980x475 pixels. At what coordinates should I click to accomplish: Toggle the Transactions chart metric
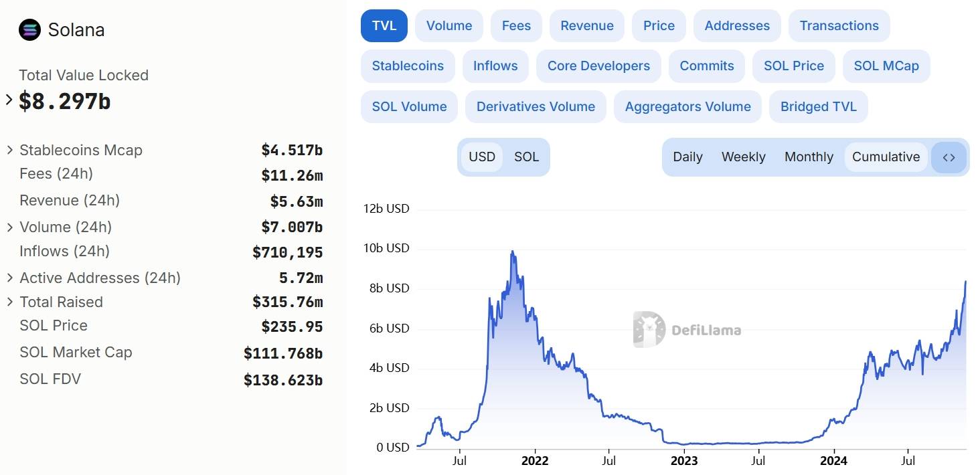click(839, 26)
